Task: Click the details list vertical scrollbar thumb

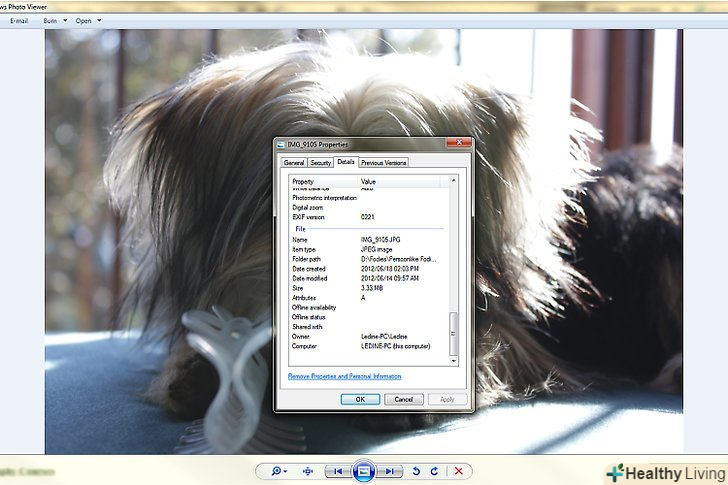Action: click(452, 330)
